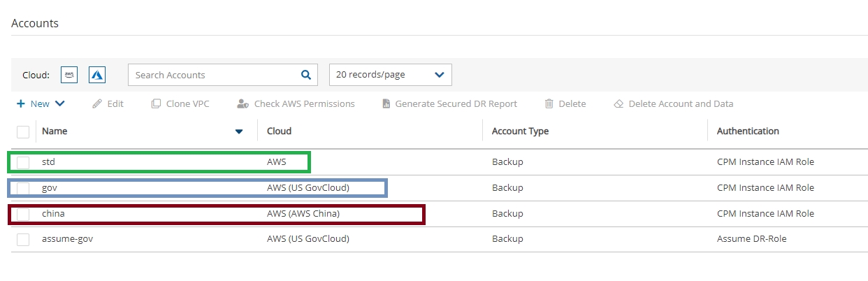Screen dimensions: 868x281
Task: Click the Delete trash icon
Action: click(x=549, y=103)
